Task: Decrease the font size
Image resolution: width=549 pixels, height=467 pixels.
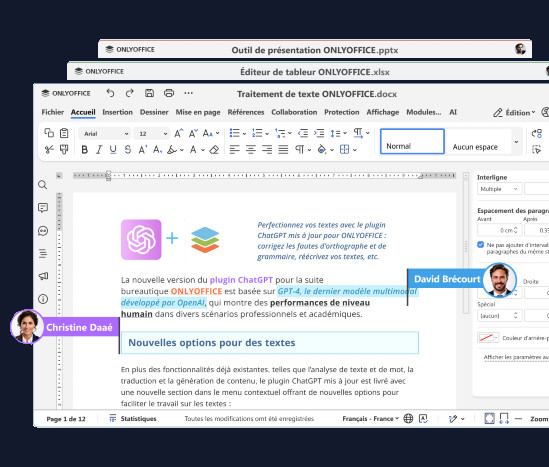Action: click(x=193, y=133)
